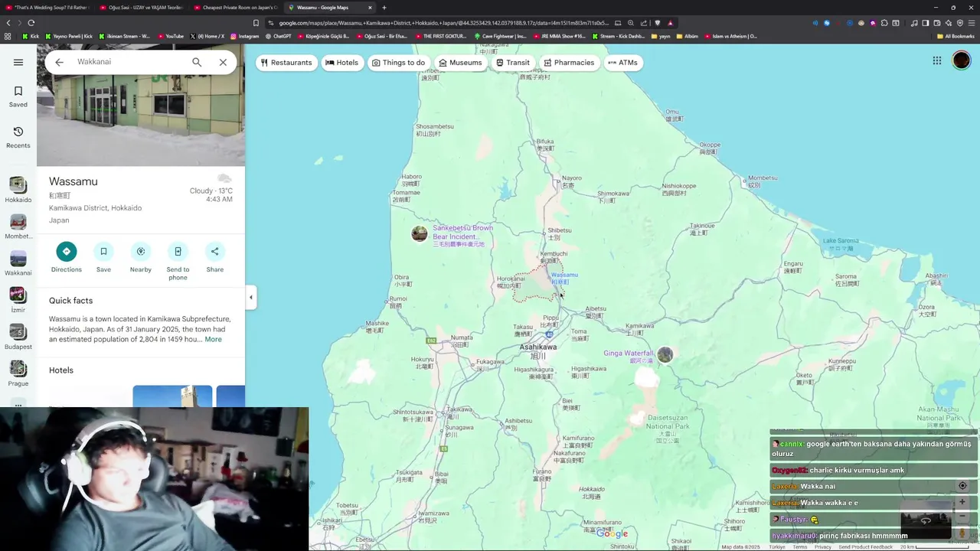Go back from Wakkanai search
Screen dimensions: 980x551
coord(59,62)
